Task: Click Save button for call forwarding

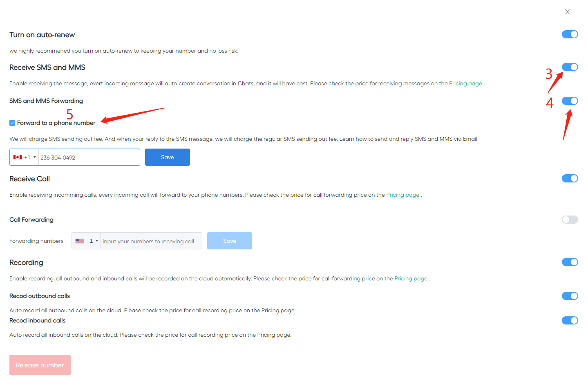Action: click(229, 241)
